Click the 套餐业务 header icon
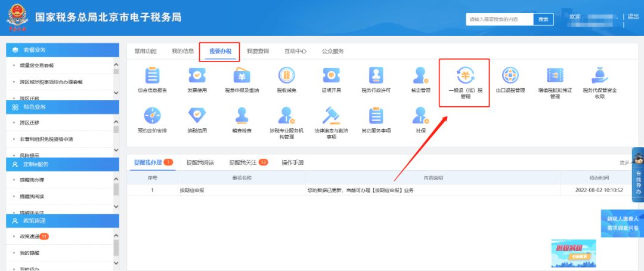This screenshot has height=271, width=644. click(15, 50)
